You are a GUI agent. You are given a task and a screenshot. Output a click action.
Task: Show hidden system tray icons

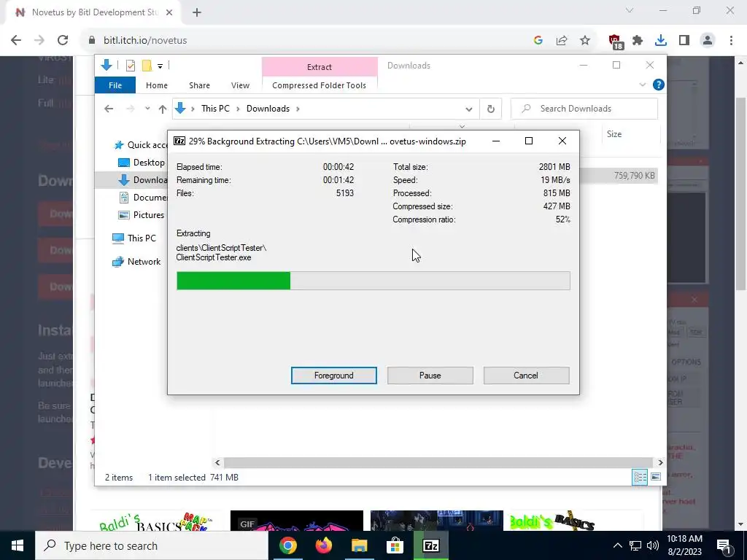(617, 545)
